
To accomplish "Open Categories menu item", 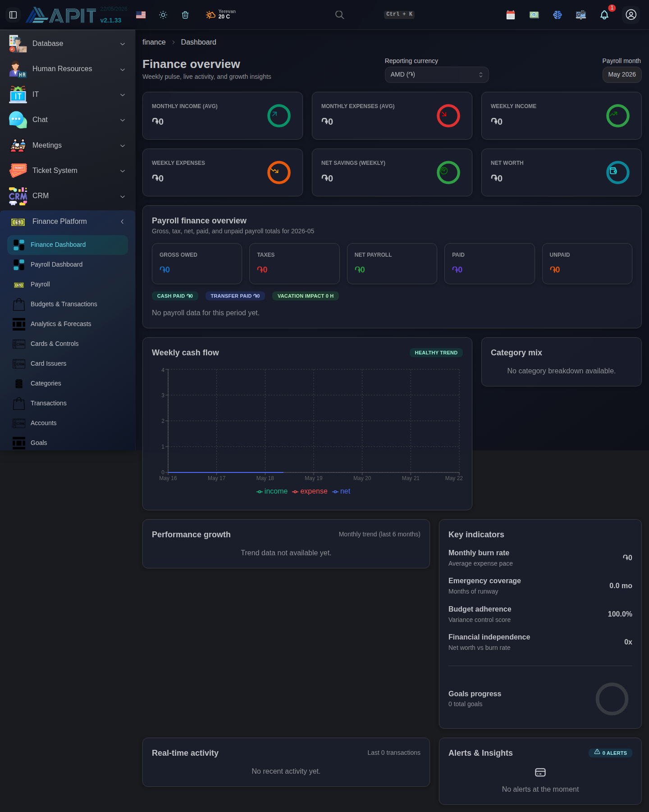I will pos(68,384).
